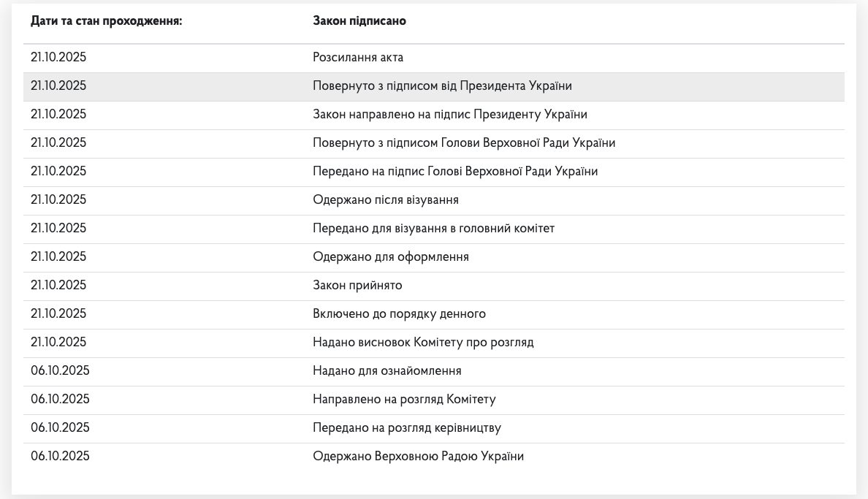This screenshot has height=499, width=868.
Task: Click 'Повернуто з підписом Голови Верховної Ради'
Action: tap(464, 143)
